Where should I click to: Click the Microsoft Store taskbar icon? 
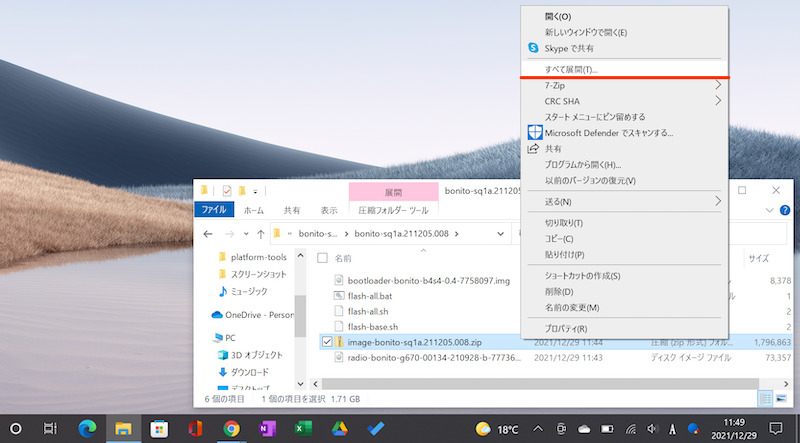(x=158, y=428)
